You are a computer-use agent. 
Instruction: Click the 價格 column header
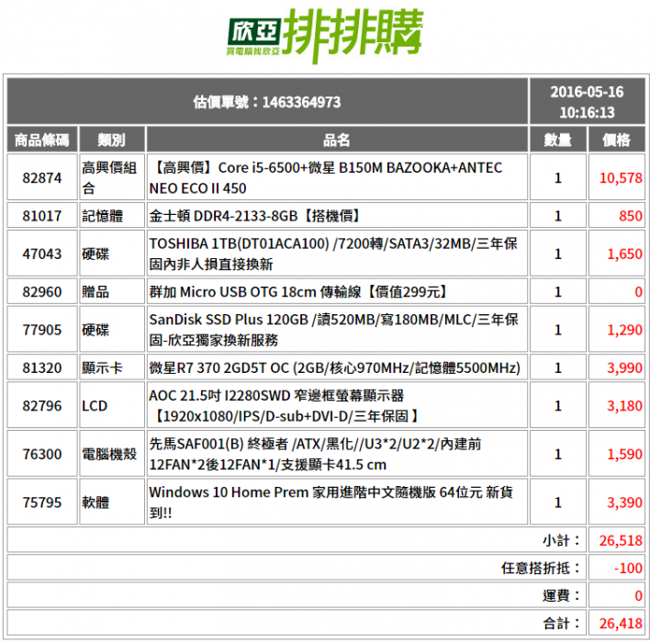(616, 140)
